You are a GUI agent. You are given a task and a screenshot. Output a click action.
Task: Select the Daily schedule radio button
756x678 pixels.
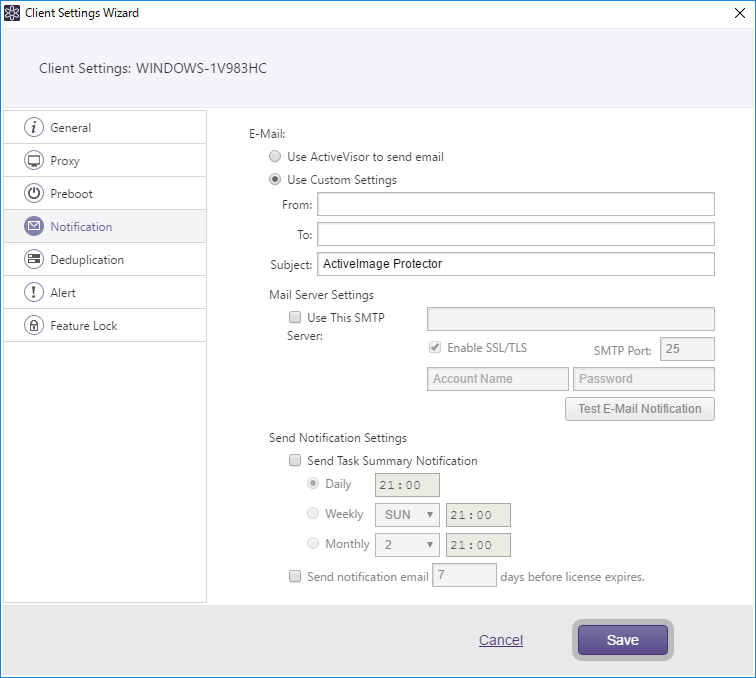[313, 483]
